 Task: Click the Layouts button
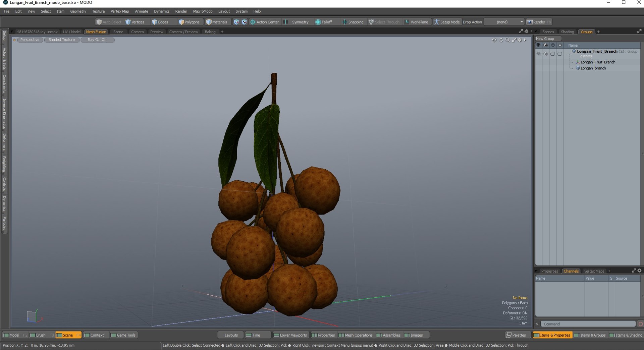pos(231,335)
